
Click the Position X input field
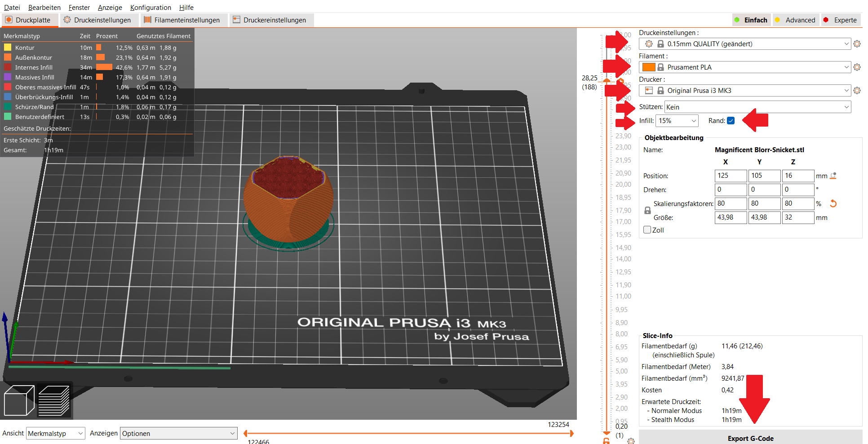point(731,176)
